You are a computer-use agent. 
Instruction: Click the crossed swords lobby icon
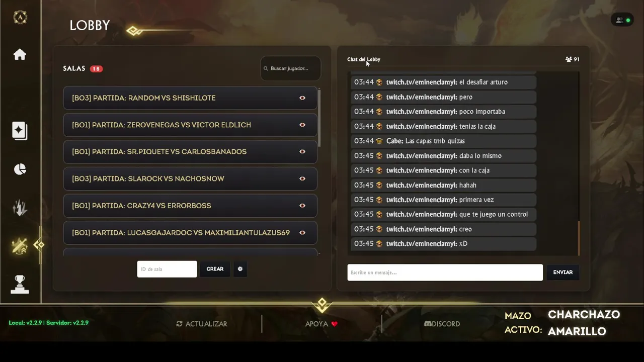click(x=20, y=246)
